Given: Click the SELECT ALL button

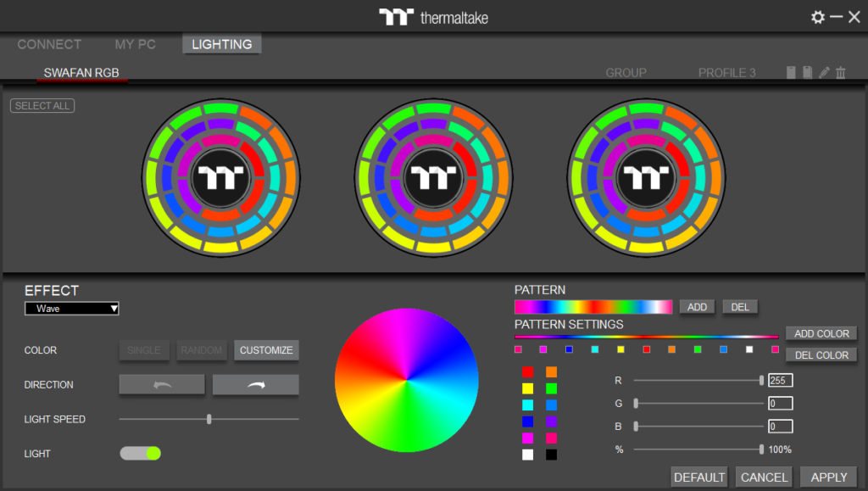Looking at the screenshot, I should coord(42,106).
